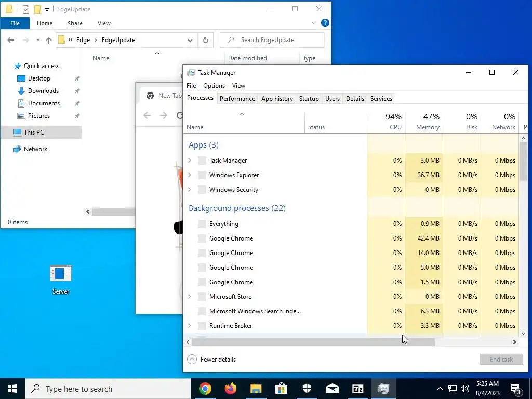Open Task Manager View menu
This screenshot has height=399, width=532.
(238, 86)
